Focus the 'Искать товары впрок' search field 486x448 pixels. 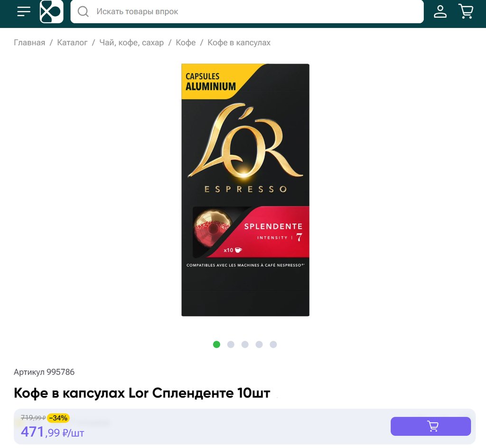coord(247,11)
